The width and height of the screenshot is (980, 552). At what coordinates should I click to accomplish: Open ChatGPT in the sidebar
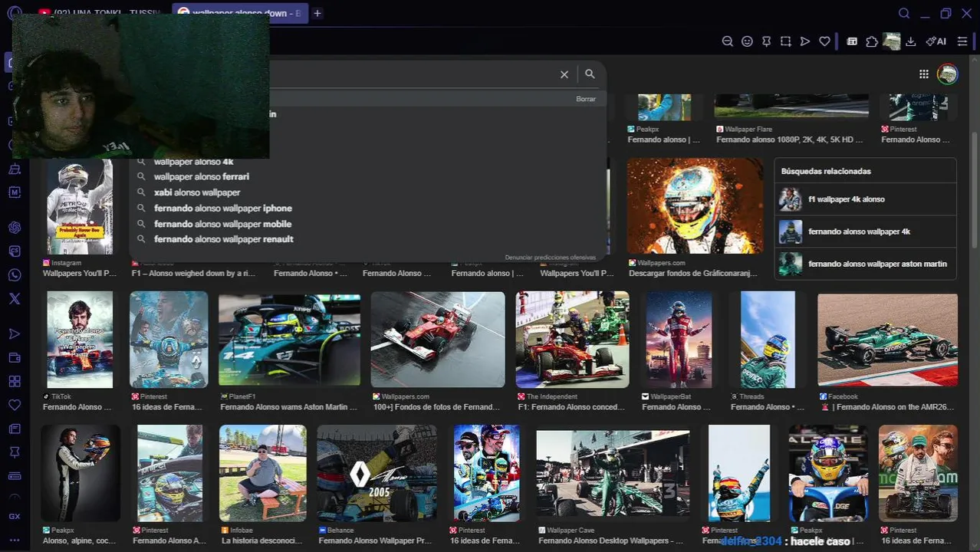pyautogui.click(x=15, y=228)
